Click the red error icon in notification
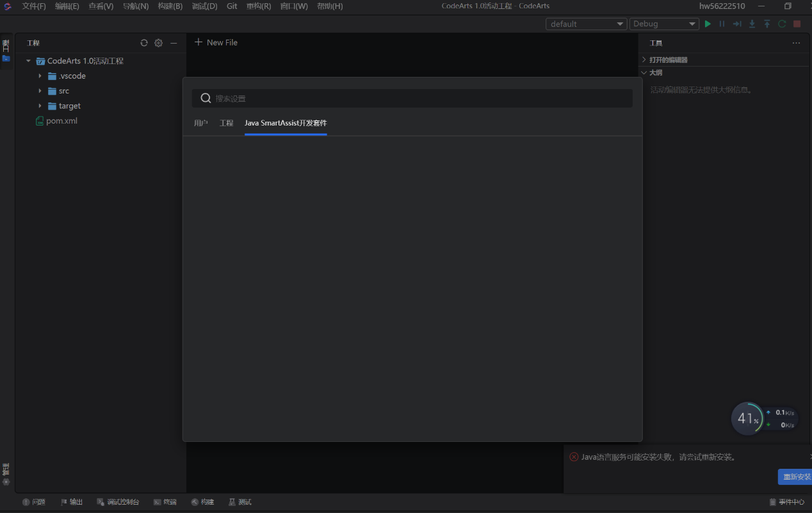The height and width of the screenshot is (513, 812). pos(574,457)
